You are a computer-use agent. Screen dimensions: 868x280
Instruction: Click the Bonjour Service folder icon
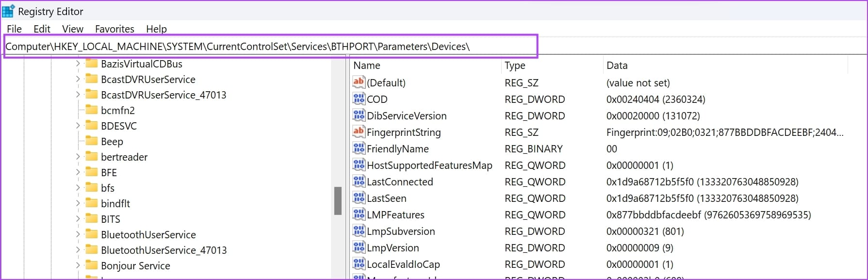pos(91,265)
